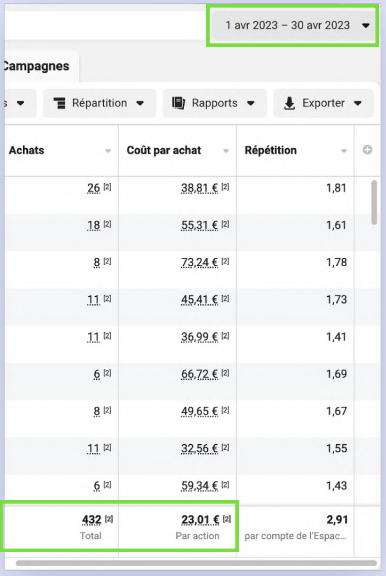386x576 pixels.
Task: Click the Répétition value 1,73
Action: click(x=336, y=300)
